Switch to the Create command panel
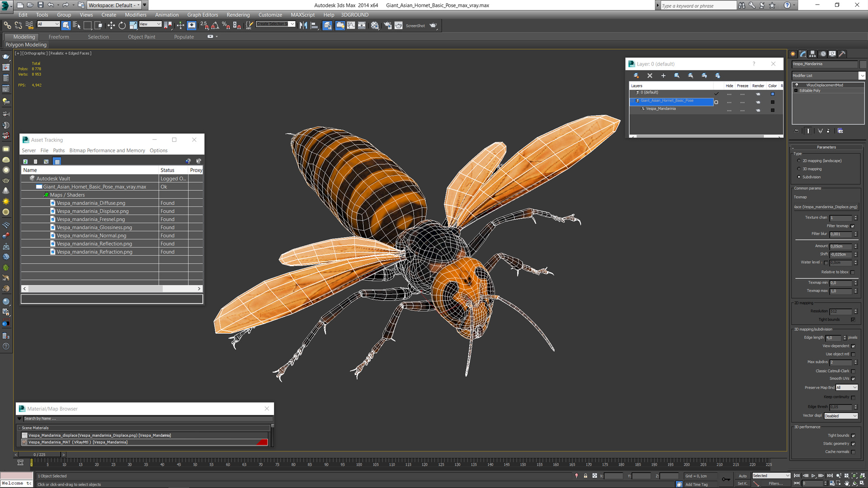Screen dimensions: 868x488 click(x=793, y=54)
